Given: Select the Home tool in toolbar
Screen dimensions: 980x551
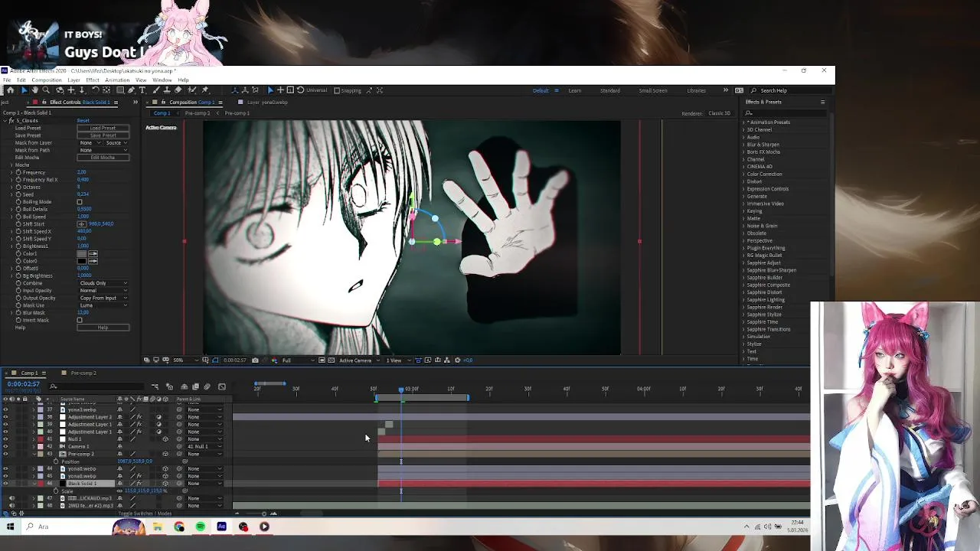Looking at the screenshot, I should pos(10,90).
